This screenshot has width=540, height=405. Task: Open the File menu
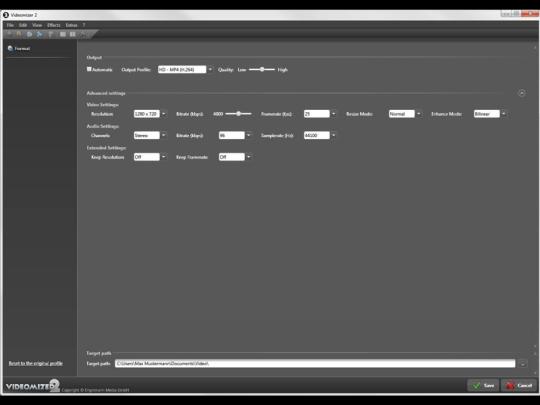pos(10,25)
